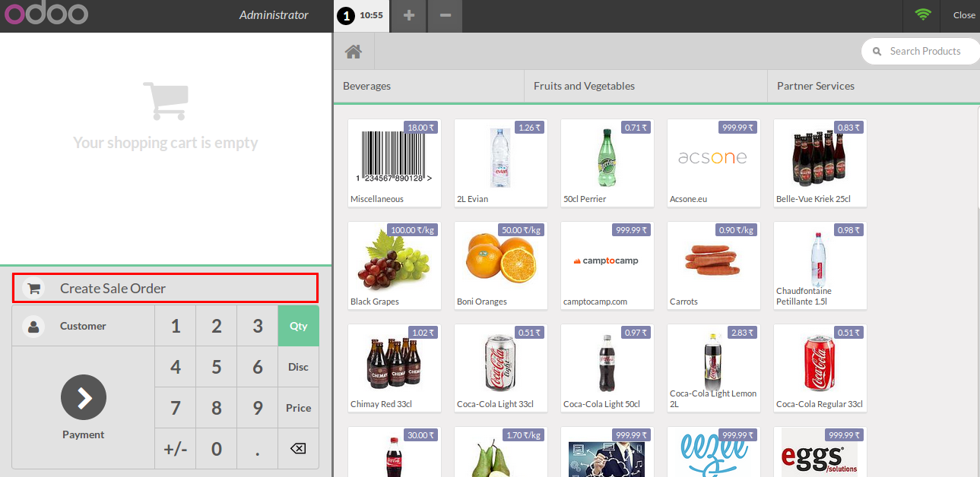Add 50cl Perrier to the cart
980x477 pixels.
point(607,163)
